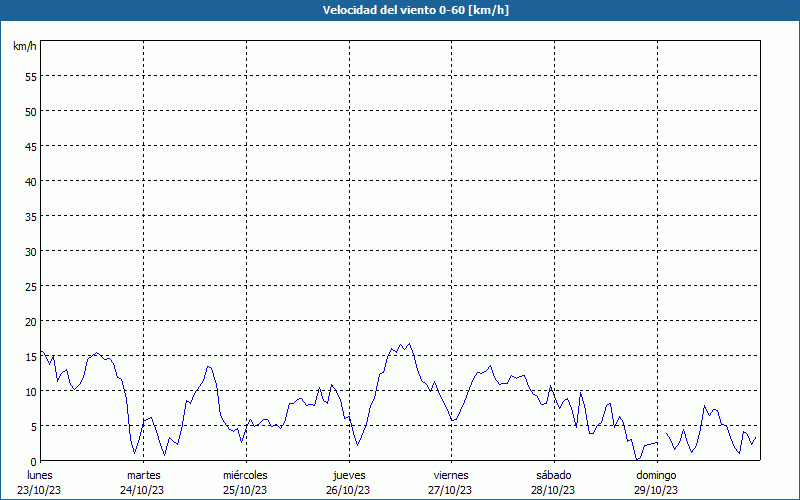Select the "domingo" day label
The image size is (800, 500).
[x=656, y=476]
